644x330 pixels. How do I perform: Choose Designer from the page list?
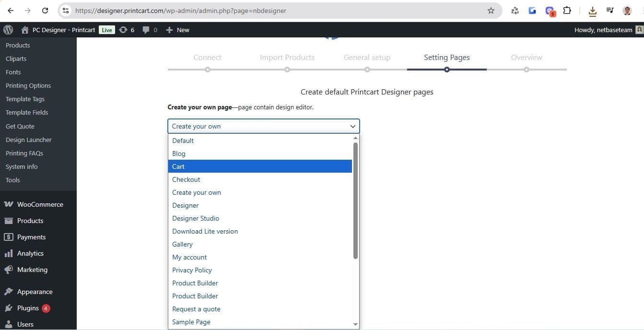tap(260, 205)
